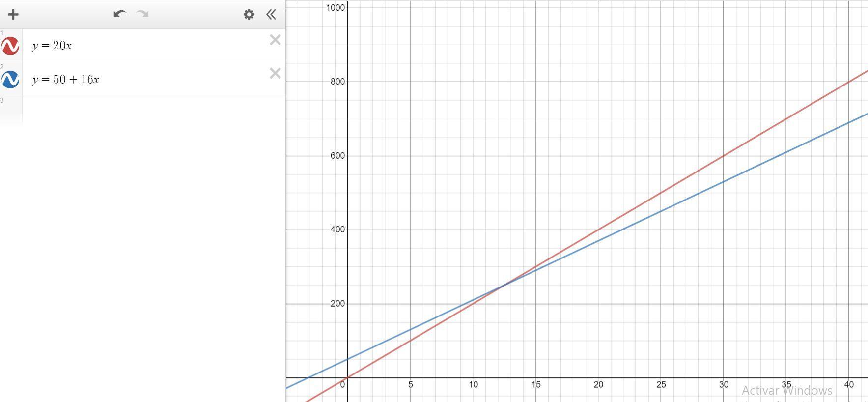Delete the y = 20x expression
The image size is (868, 402).
pyautogui.click(x=275, y=40)
